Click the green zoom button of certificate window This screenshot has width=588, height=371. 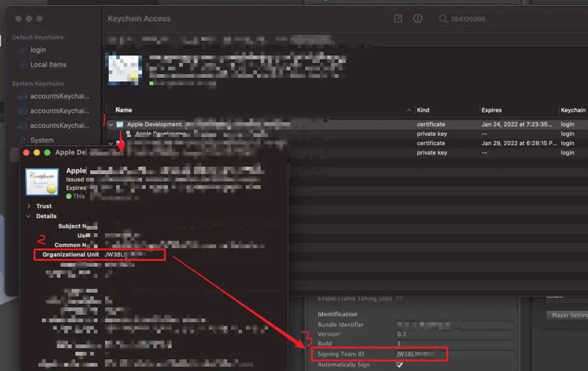47,152
